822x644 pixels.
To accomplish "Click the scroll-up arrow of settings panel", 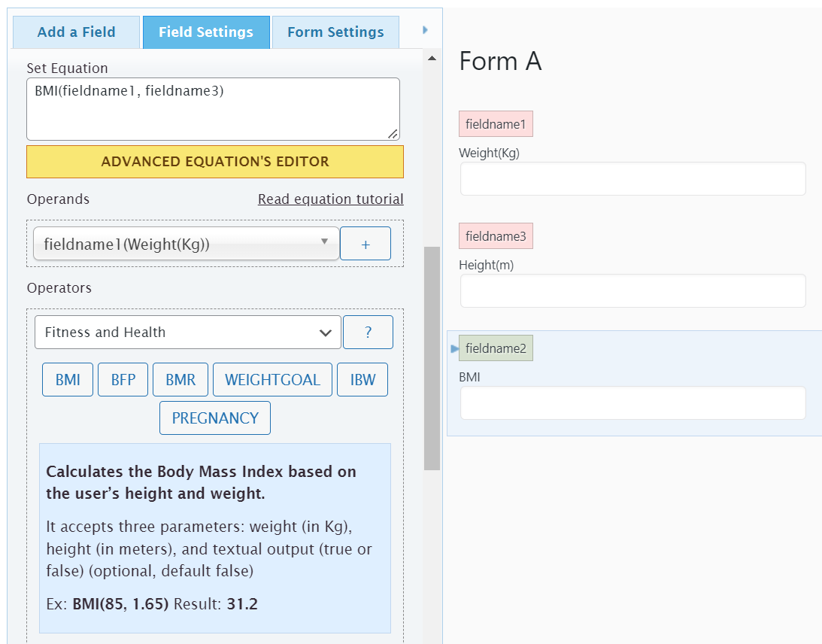I will 432,58.
